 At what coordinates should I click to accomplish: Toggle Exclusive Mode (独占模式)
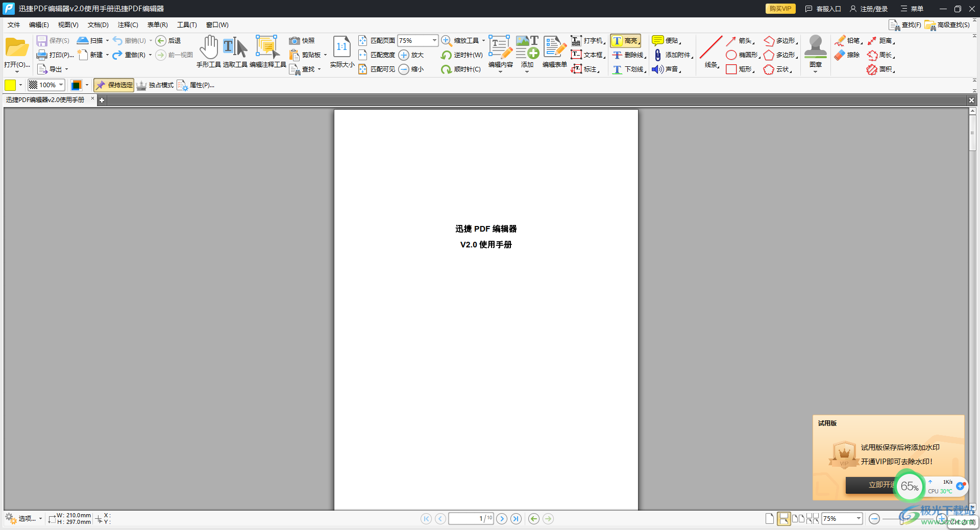[x=155, y=85]
